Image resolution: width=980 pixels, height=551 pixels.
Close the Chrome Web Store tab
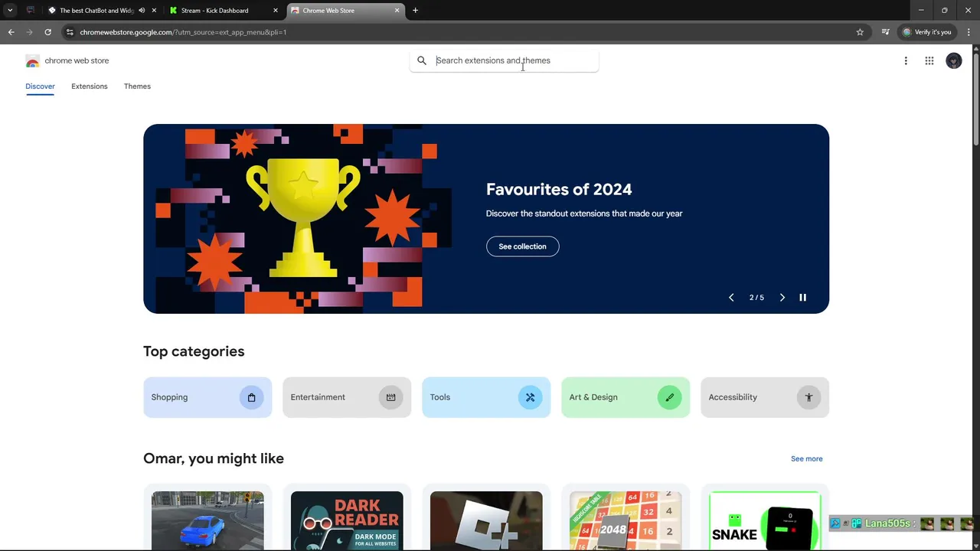[x=397, y=11]
